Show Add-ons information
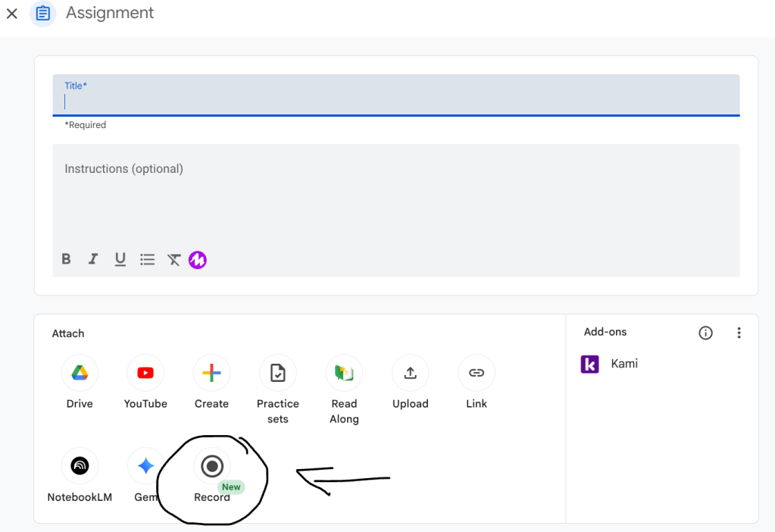Screen dimensions: 775x532 705,333
